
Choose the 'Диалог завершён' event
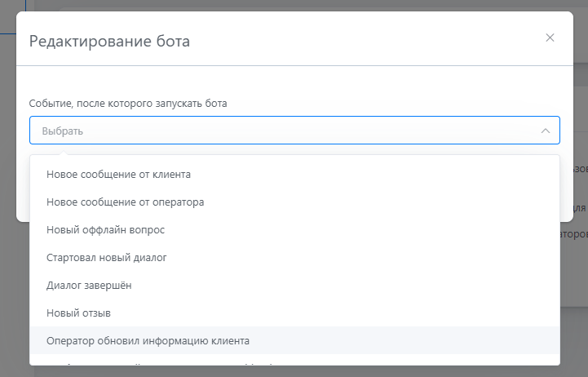click(89, 285)
